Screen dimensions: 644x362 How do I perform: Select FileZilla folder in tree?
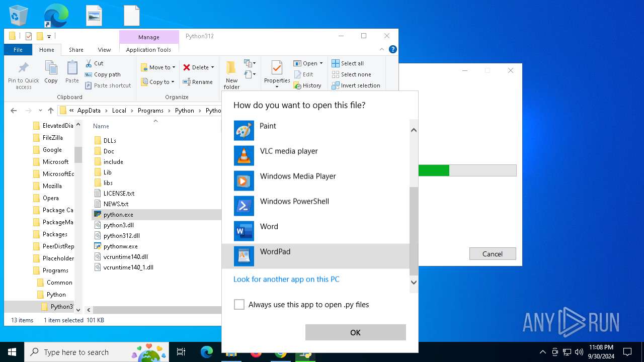(x=53, y=138)
